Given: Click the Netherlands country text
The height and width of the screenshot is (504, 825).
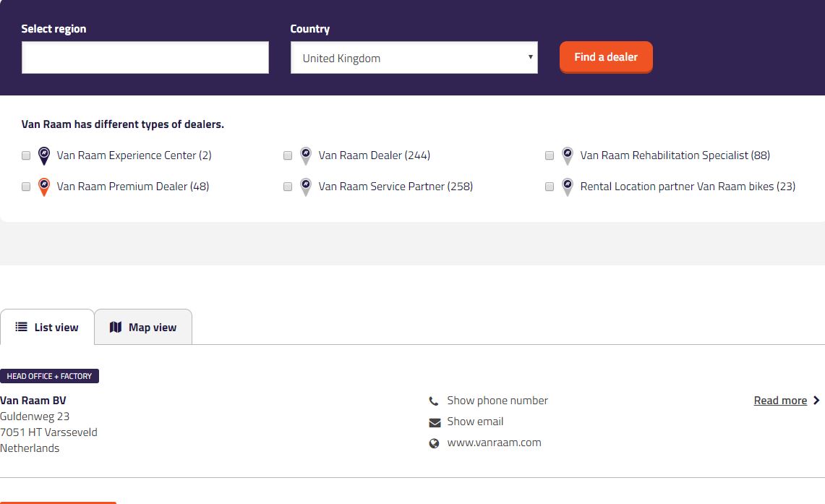Looking at the screenshot, I should click(30, 448).
